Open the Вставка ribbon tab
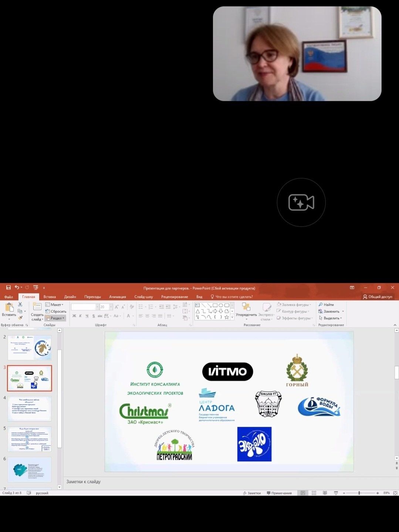The width and height of the screenshot is (399, 532). point(50,297)
